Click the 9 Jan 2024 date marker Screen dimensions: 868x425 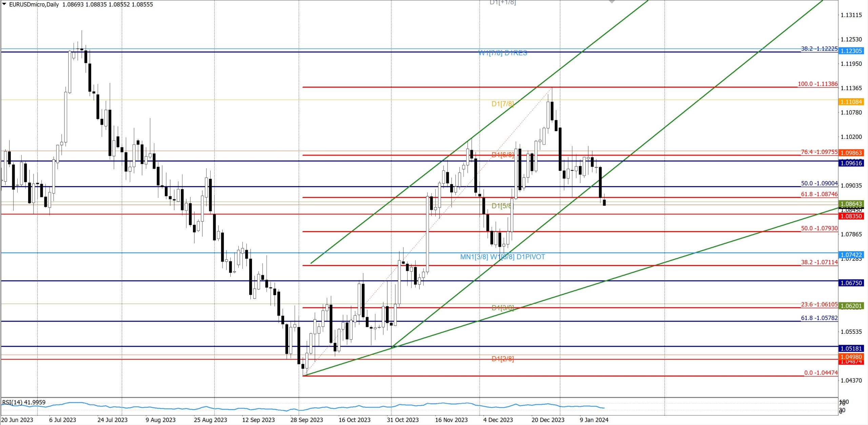[594, 420]
